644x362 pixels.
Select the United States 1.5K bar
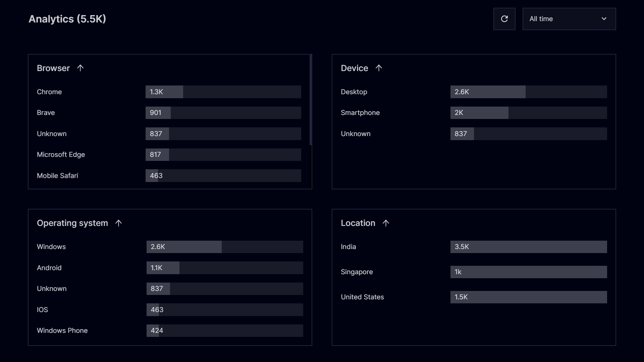(x=528, y=297)
